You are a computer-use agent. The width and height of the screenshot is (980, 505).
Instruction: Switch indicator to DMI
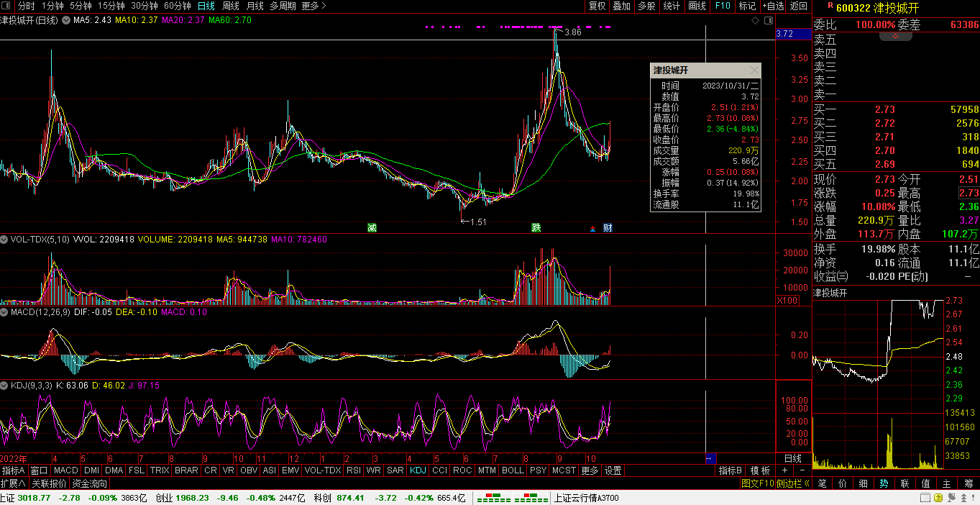click(91, 470)
